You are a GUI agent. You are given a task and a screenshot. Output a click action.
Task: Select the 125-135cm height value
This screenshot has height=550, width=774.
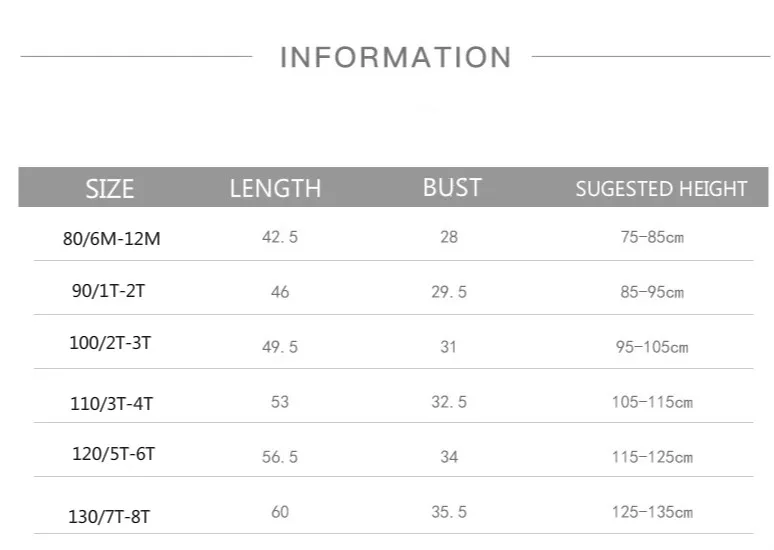pyautogui.click(x=652, y=512)
